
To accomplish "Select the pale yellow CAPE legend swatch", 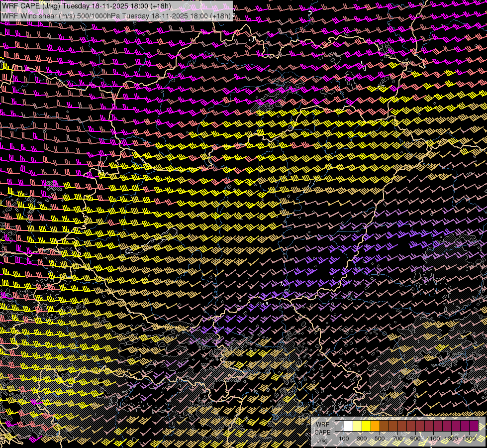I will pyautogui.click(x=358, y=426).
